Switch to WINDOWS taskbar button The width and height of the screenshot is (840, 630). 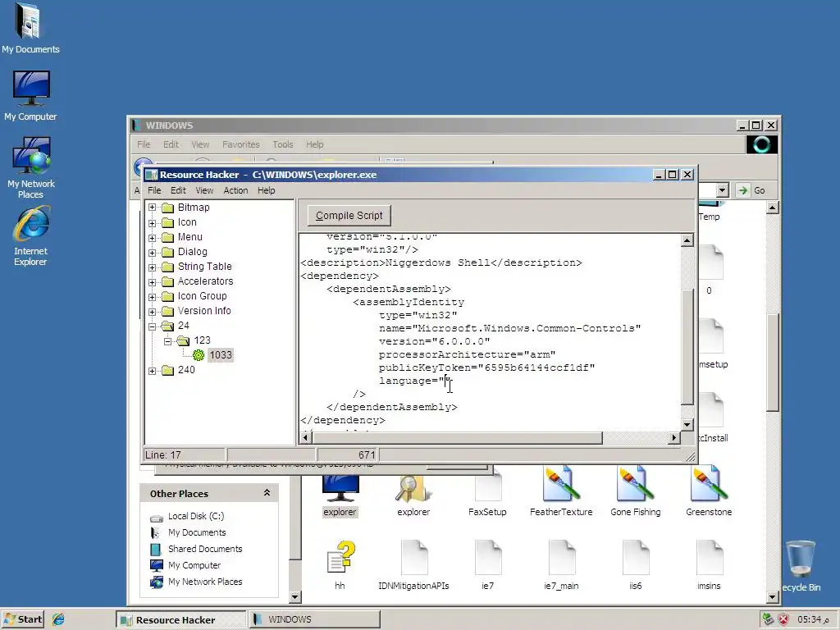[x=314, y=619]
